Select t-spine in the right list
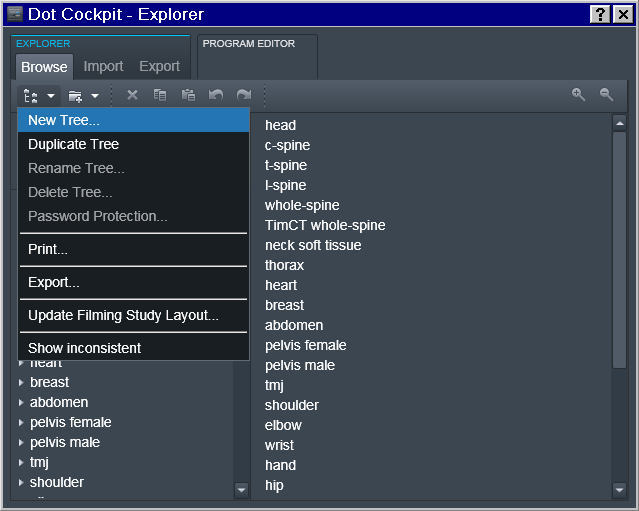The width and height of the screenshot is (639, 511). click(286, 165)
